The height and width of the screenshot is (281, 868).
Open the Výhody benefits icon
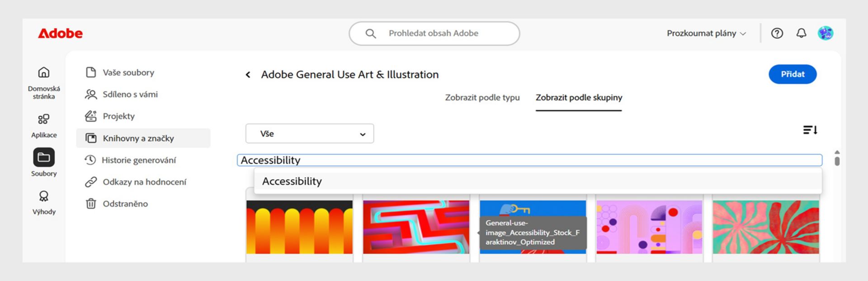click(44, 196)
